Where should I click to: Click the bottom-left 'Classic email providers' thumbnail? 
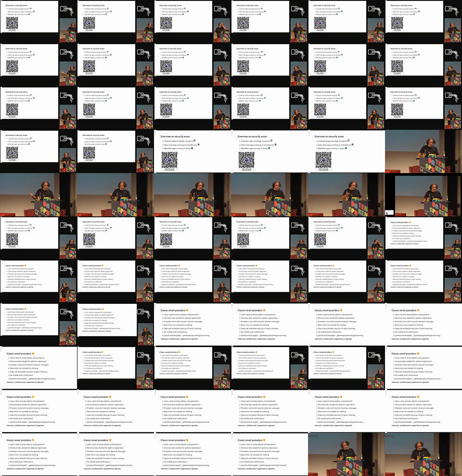click(x=38, y=454)
